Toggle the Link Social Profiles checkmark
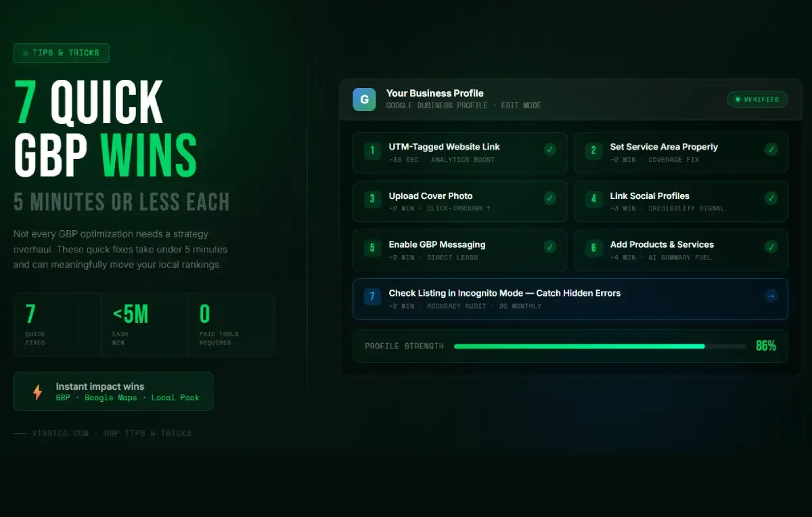 [x=771, y=198]
